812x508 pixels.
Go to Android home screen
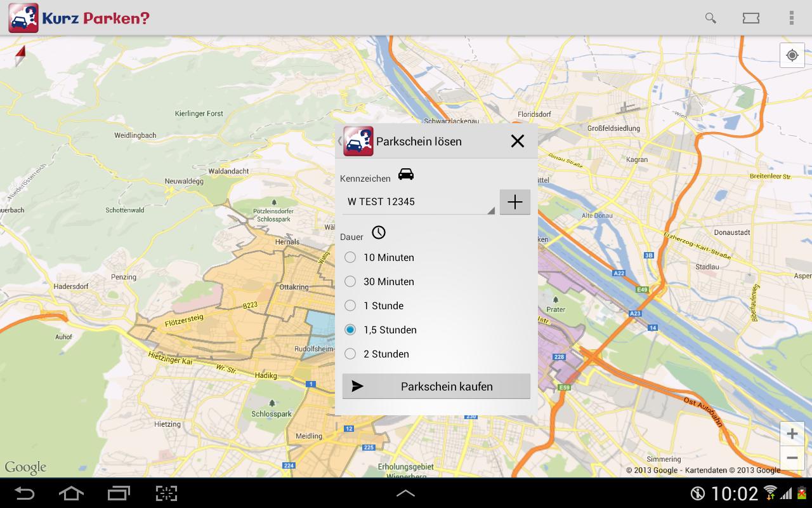click(70, 493)
